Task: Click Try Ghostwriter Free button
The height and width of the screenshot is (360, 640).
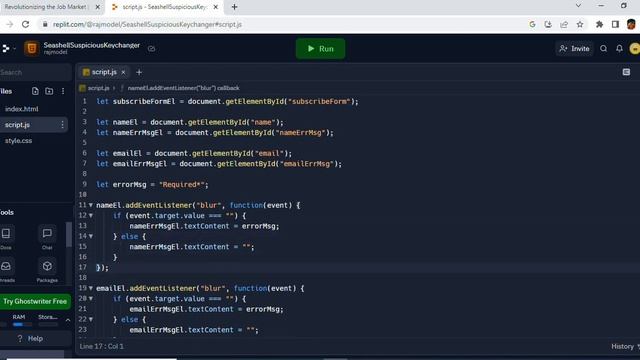Action: pos(35,301)
